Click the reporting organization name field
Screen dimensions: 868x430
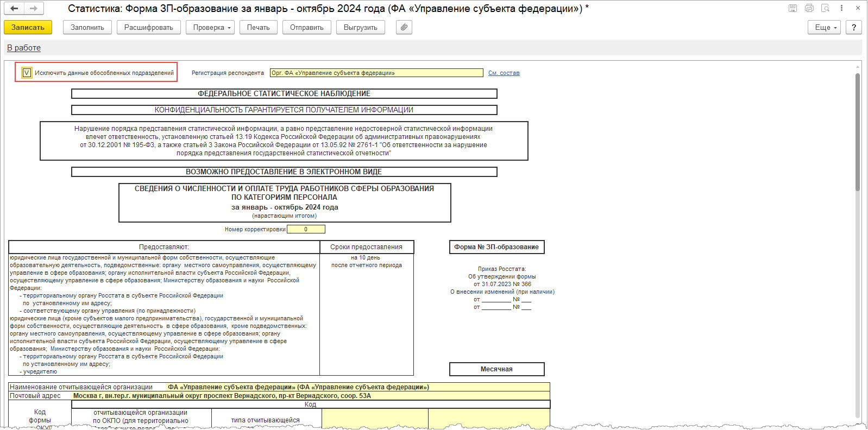coord(357,387)
